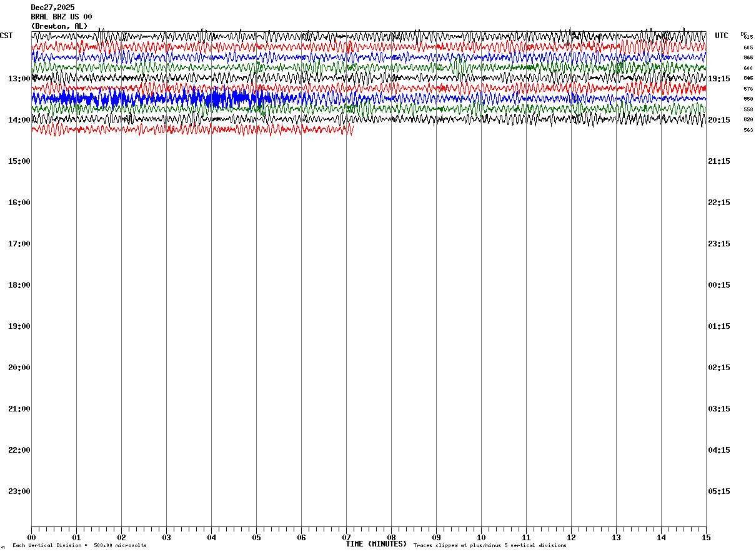This screenshot has height=554, width=756.
Task: Select the 19:00 CST time label
Action: click(19, 326)
